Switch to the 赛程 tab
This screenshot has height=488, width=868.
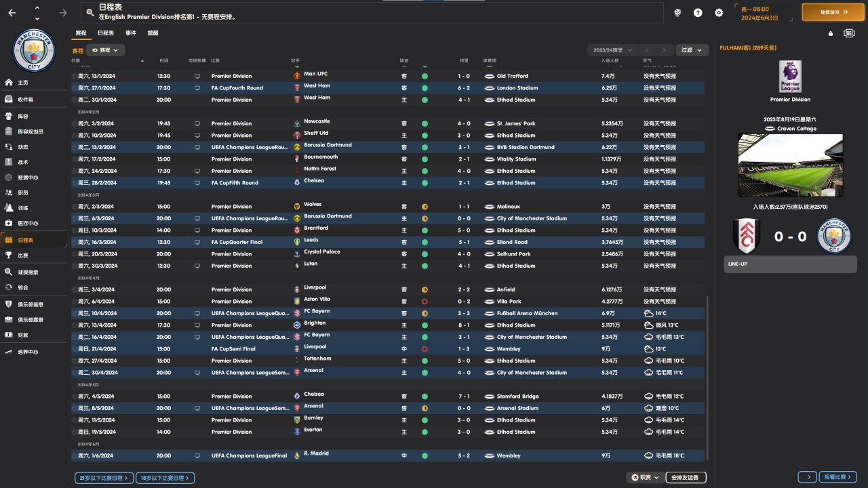[81, 33]
